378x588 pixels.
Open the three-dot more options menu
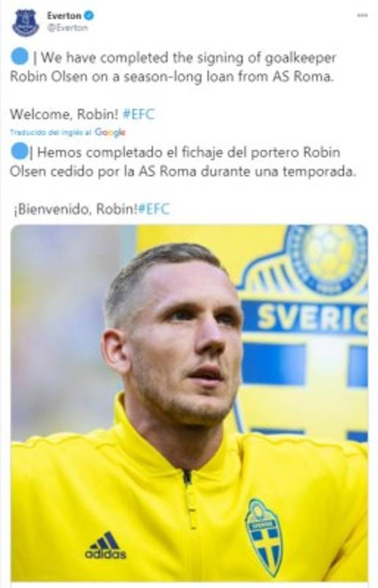pos(362,16)
